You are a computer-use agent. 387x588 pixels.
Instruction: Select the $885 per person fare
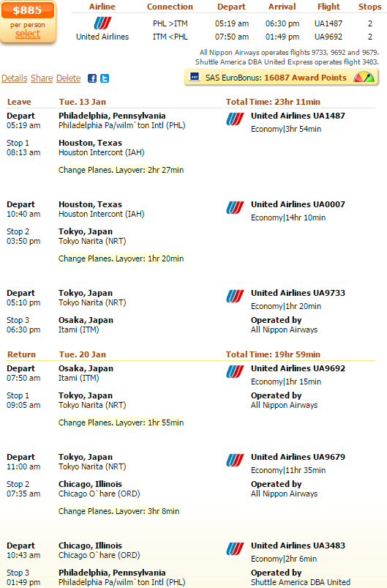27,34
